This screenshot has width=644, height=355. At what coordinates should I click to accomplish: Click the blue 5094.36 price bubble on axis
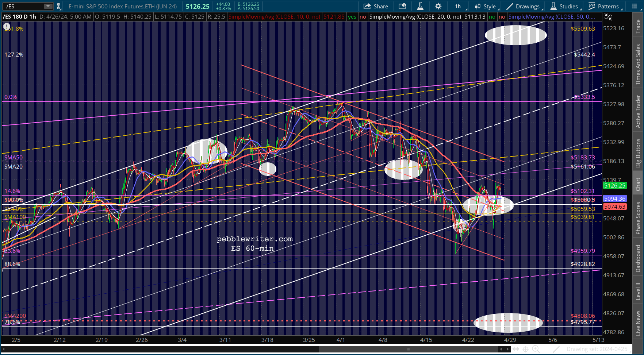[x=615, y=199]
